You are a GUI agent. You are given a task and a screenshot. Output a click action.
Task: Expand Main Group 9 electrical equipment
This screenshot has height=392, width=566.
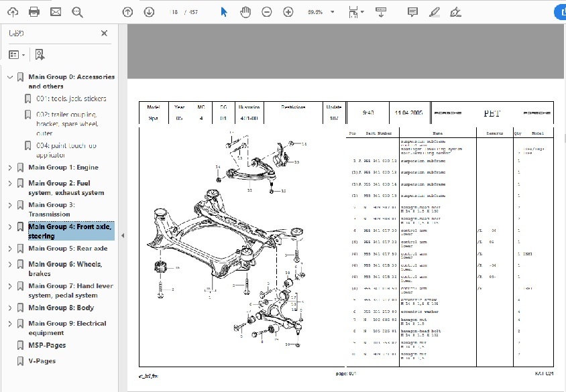10,324
